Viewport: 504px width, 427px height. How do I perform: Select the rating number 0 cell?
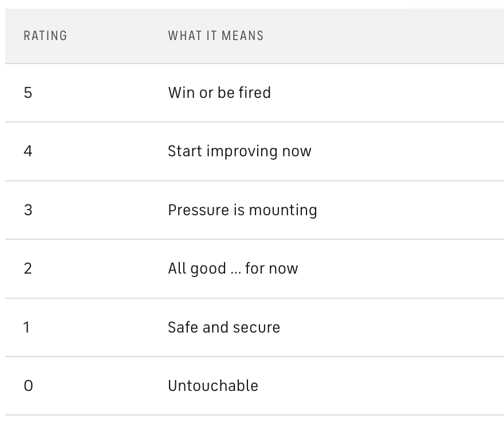tap(28, 386)
